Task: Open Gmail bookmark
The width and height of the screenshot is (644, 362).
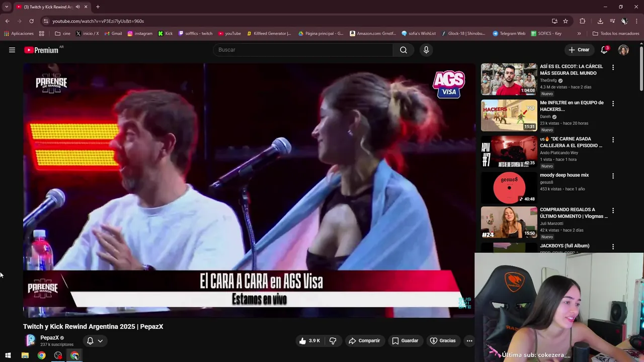Action: point(113,34)
